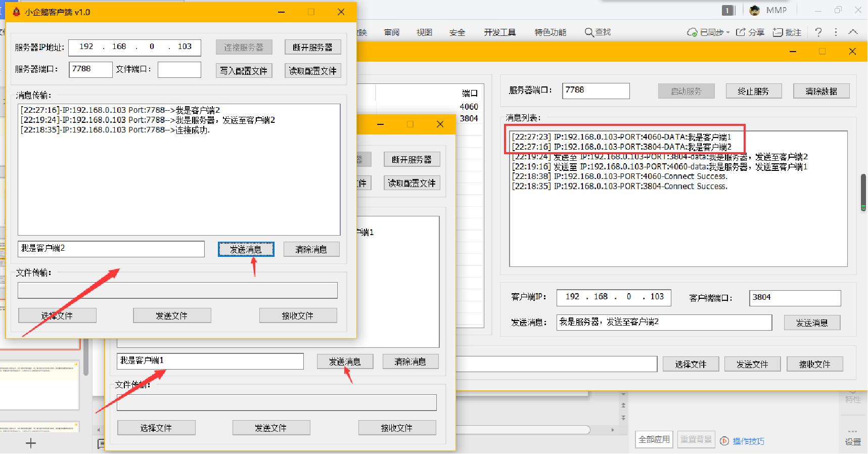
Task: Jump to previous slide double-arrow icon
Action: 623,405
